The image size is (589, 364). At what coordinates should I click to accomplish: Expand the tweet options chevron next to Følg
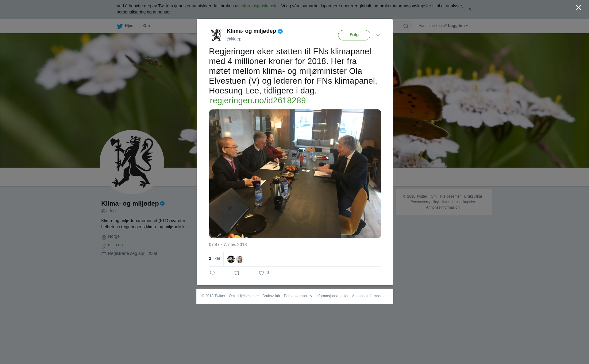click(378, 35)
